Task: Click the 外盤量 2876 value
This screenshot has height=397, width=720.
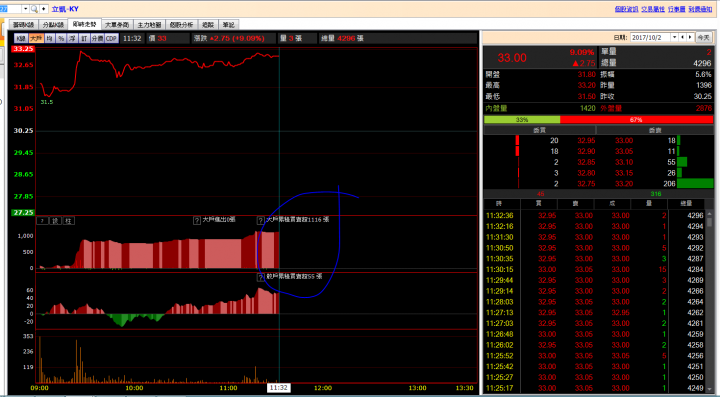Action: coord(703,108)
